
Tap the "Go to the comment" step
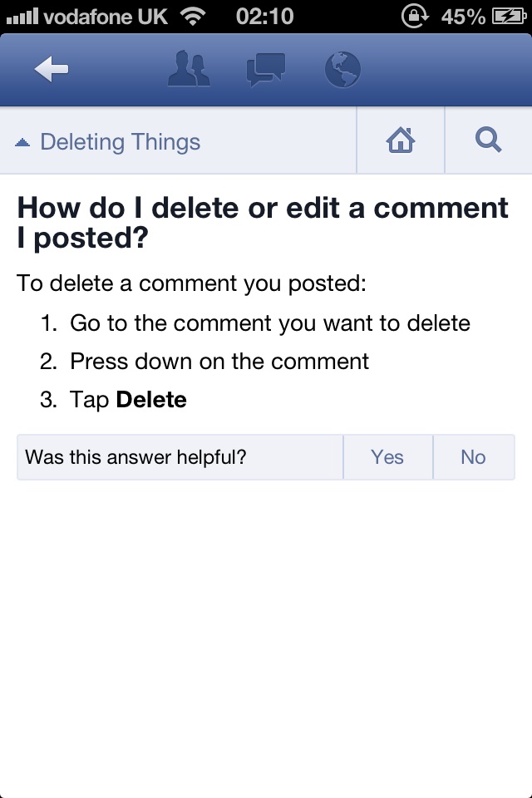270,323
